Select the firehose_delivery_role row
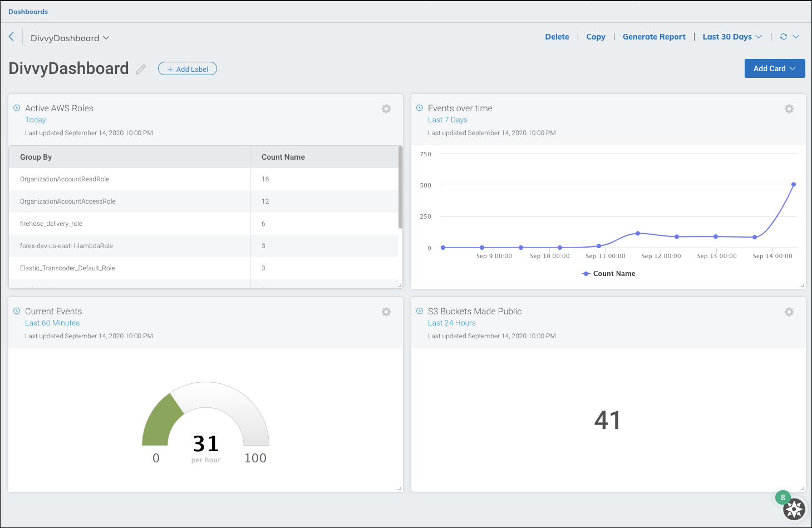The height and width of the screenshot is (528, 812). coord(204,224)
